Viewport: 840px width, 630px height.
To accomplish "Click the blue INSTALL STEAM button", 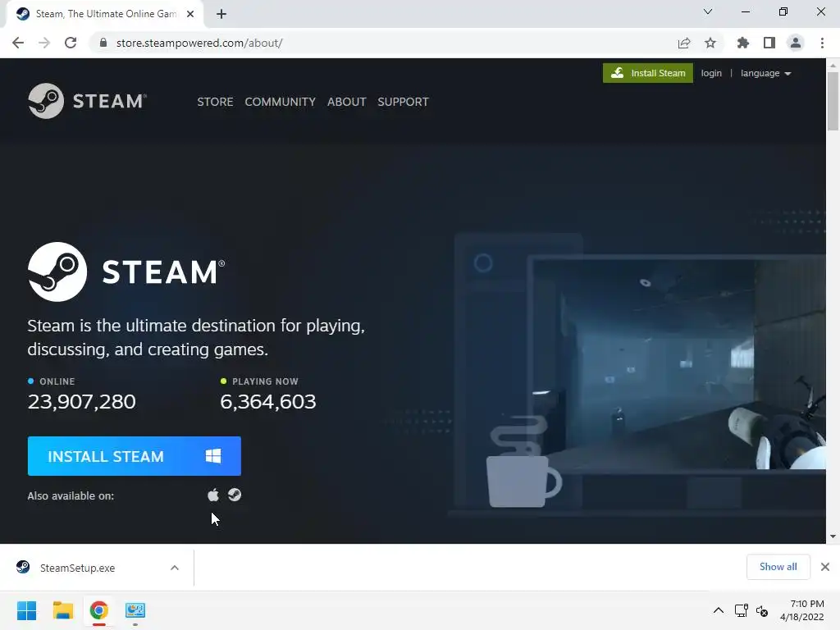I will pyautogui.click(x=135, y=456).
